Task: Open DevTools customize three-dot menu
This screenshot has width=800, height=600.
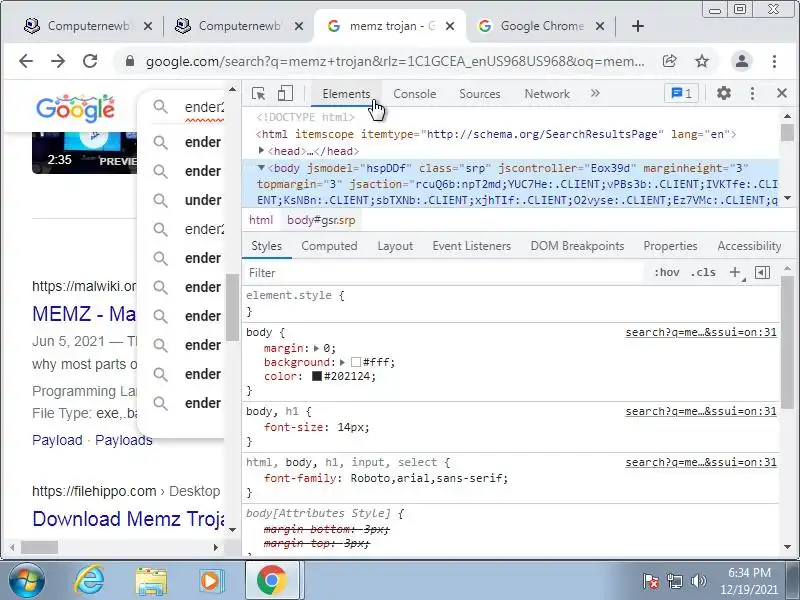Action: pyautogui.click(x=752, y=93)
